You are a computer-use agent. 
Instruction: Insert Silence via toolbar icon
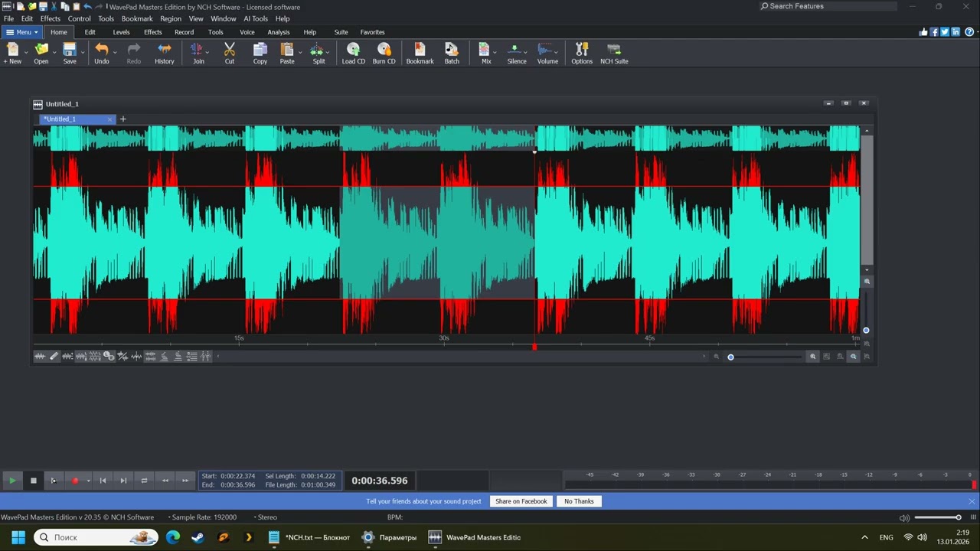point(517,54)
